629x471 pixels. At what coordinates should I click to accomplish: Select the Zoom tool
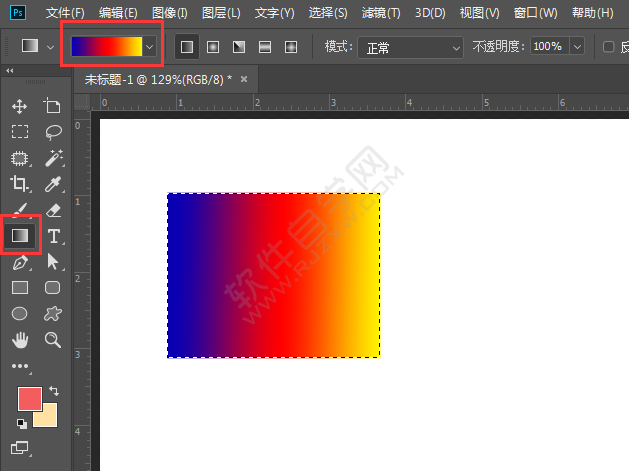pyautogui.click(x=53, y=340)
